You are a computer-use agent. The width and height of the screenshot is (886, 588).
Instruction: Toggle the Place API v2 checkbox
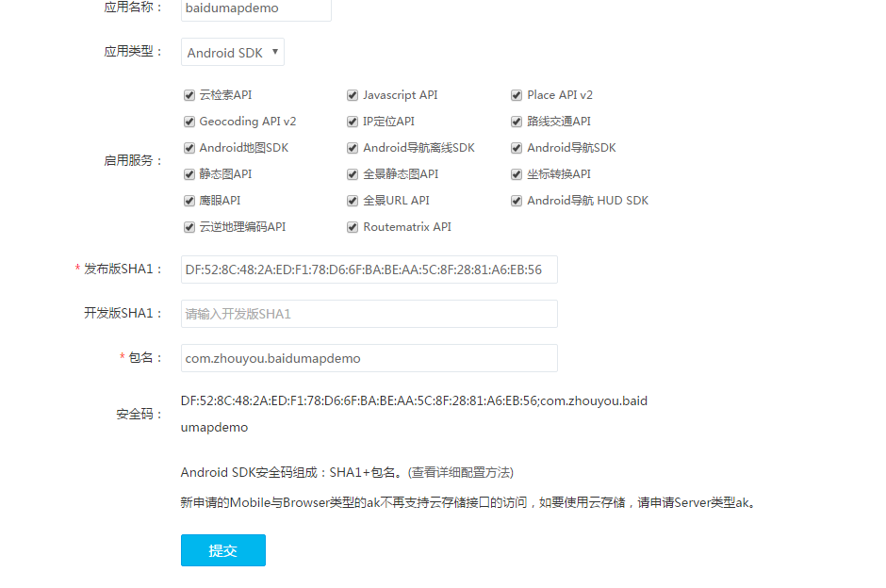click(x=517, y=95)
